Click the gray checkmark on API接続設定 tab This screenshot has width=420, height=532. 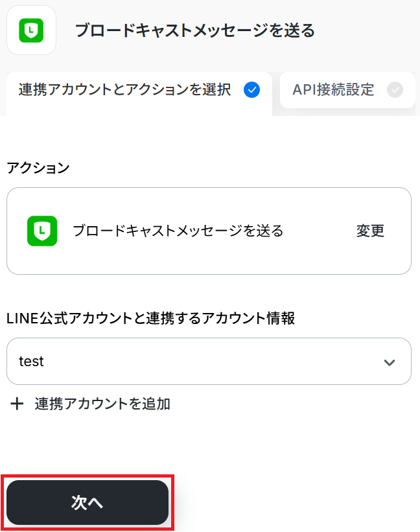point(395,90)
